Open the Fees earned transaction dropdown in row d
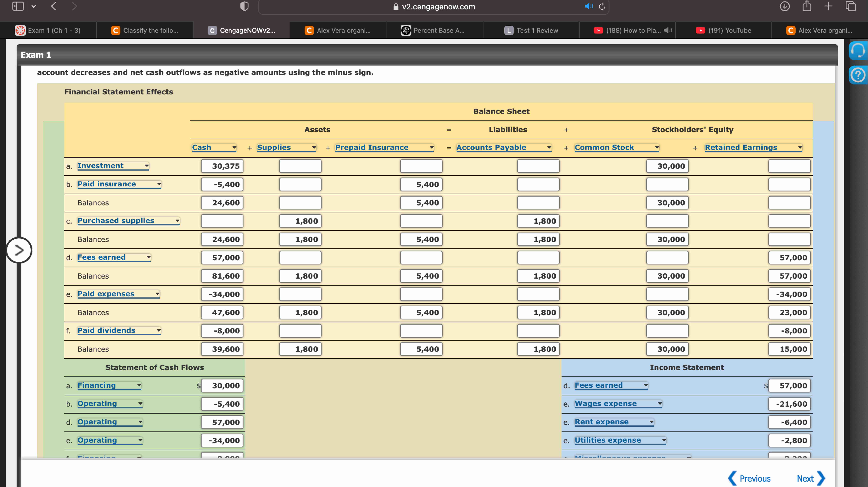Viewport: 868px width, 487px height. (114, 257)
